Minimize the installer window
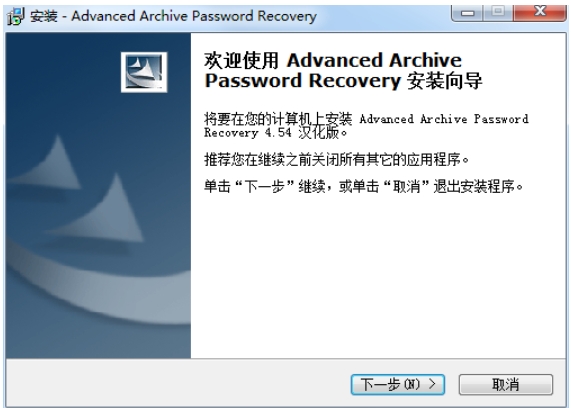Image resolution: width=571 pixels, height=408 pixels. [x=468, y=13]
